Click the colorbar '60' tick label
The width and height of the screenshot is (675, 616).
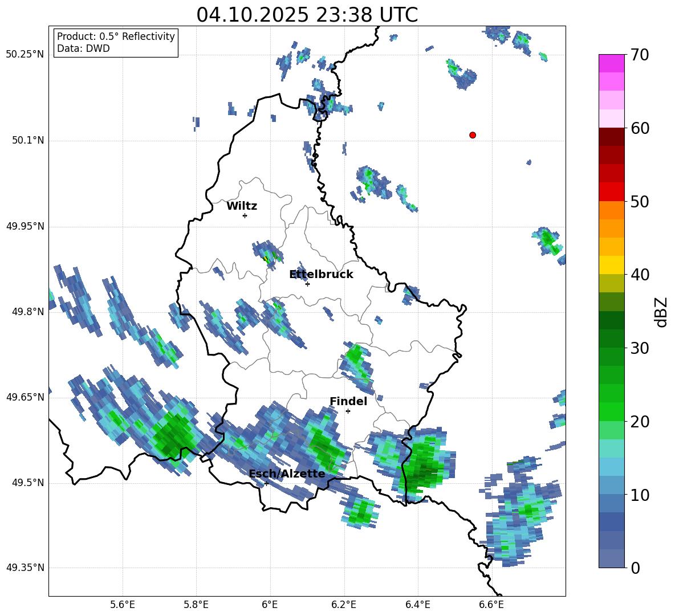click(x=640, y=128)
